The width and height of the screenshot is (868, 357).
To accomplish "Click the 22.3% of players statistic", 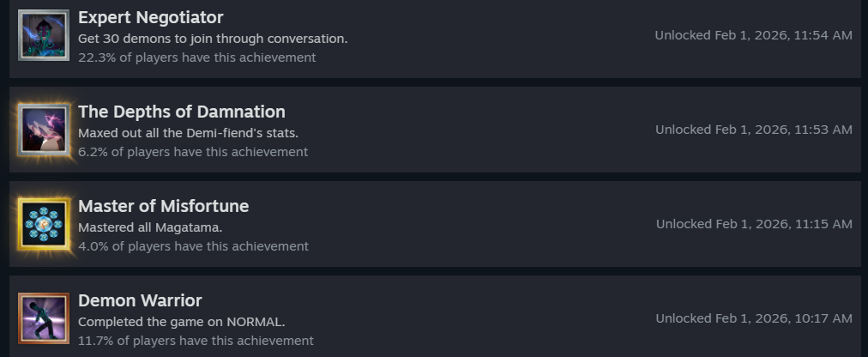I will [x=196, y=57].
